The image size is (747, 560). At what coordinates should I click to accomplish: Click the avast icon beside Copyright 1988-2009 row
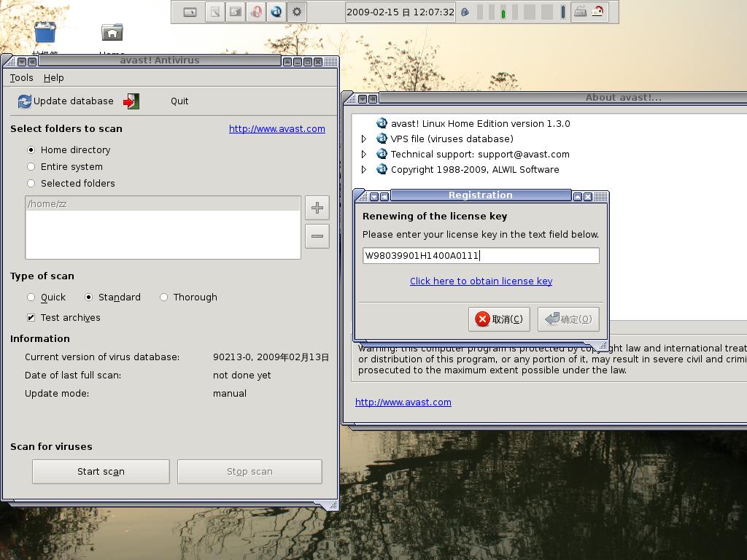(382, 169)
